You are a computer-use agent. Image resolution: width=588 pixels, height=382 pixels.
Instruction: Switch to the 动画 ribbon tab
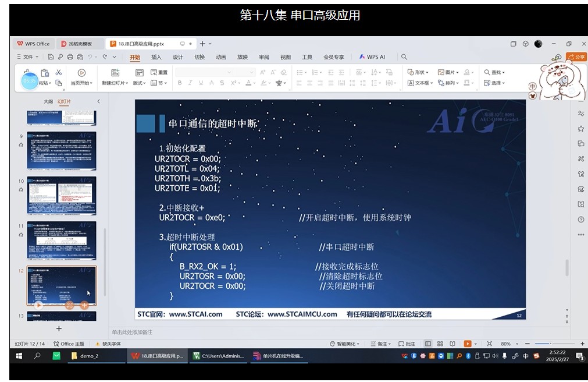(x=221, y=57)
